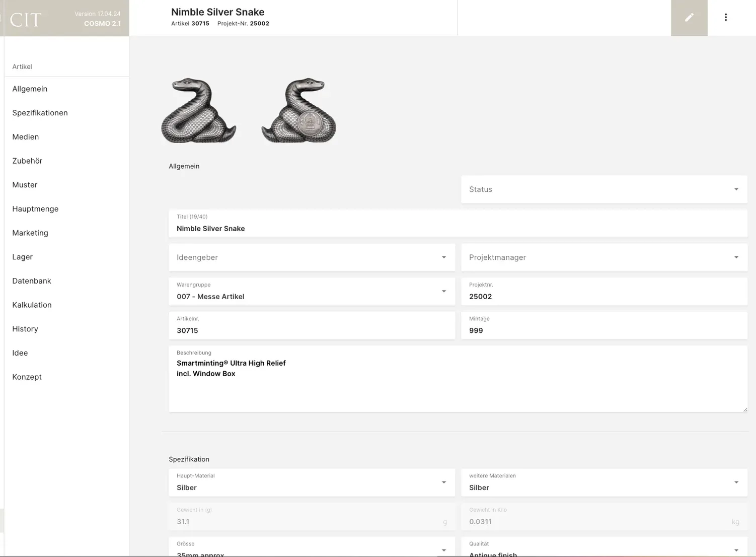756x557 pixels.
Task: Click the Gewicht in (g) field
Action: click(312, 517)
